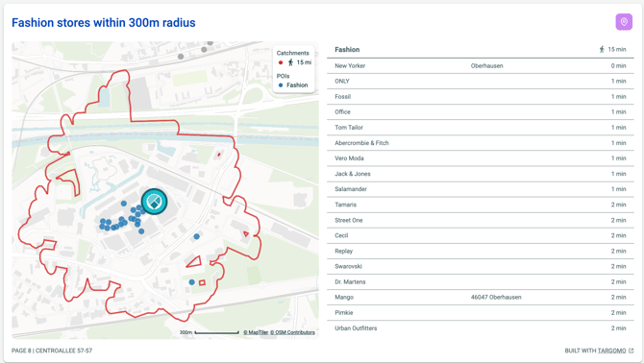Select the Dr. Martens row
The width and height of the screenshot is (644, 363).
point(481,281)
